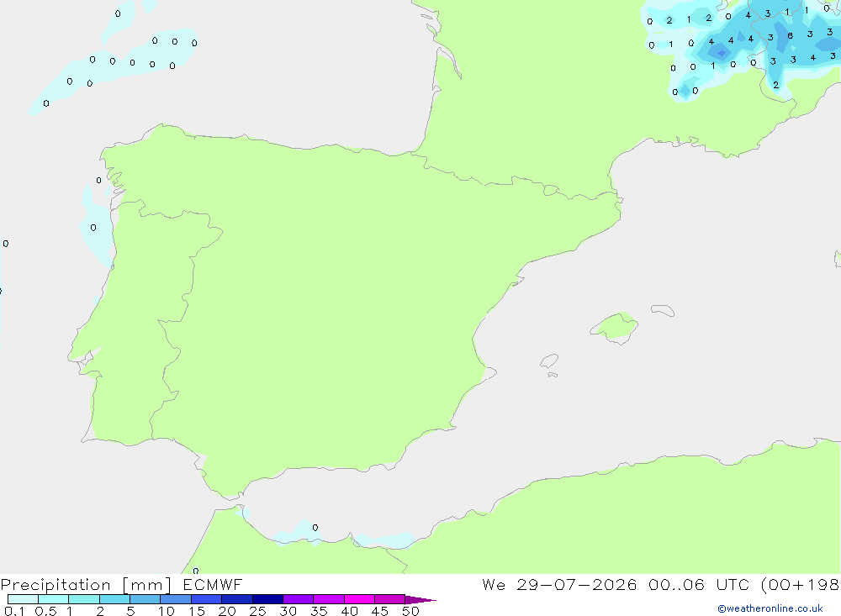Pick the 10–15 mm blue legend swatch
The height and width of the screenshot is (616, 841).
[x=176, y=599]
